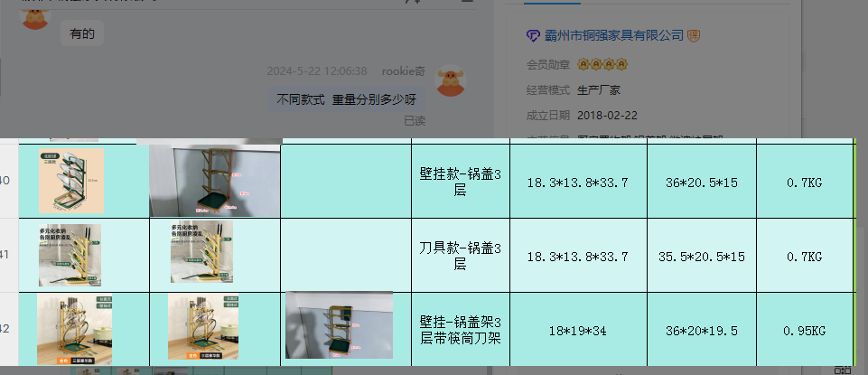Click founding date 2018-02-22
The image size is (868, 375).
coord(607,116)
